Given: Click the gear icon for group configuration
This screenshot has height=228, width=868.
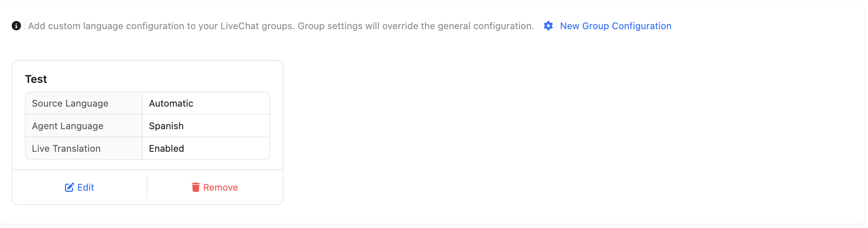Looking at the screenshot, I should [x=548, y=26].
